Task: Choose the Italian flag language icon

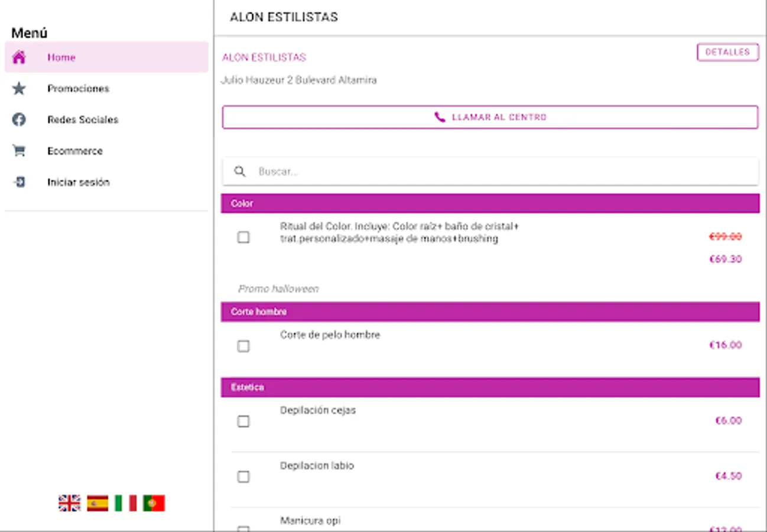Action: pos(125,503)
